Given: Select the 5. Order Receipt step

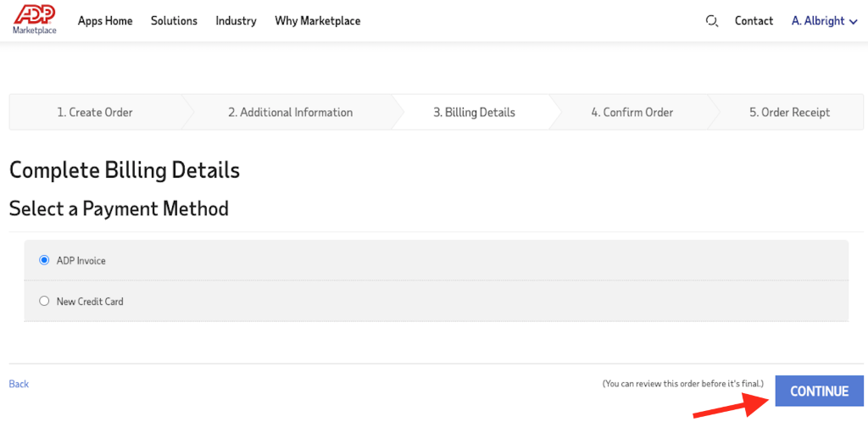Looking at the screenshot, I should [789, 113].
